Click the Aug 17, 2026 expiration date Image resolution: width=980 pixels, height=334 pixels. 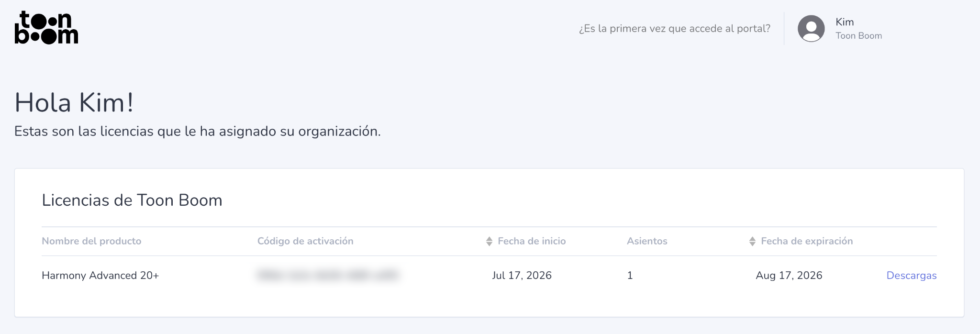tap(789, 275)
